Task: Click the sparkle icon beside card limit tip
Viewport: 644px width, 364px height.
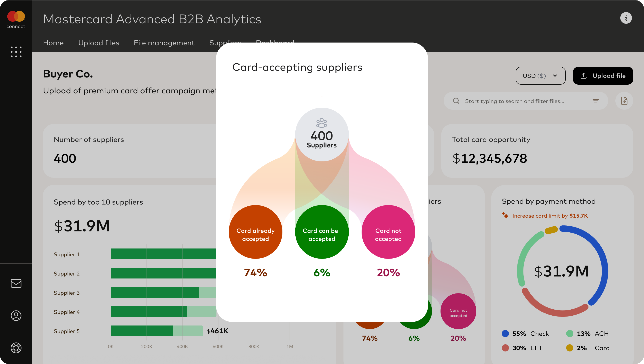Action: (505, 215)
